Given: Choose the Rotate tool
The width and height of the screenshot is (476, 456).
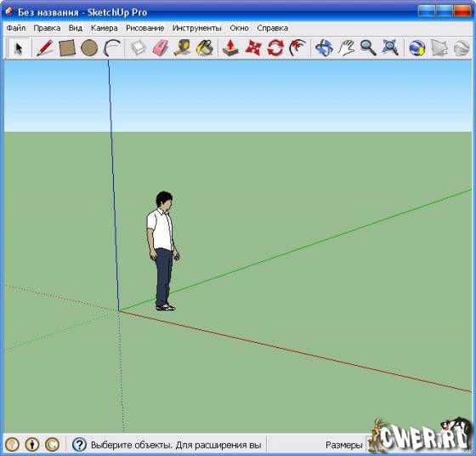Looking at the screenshot, I should click(x=275, y=48).
